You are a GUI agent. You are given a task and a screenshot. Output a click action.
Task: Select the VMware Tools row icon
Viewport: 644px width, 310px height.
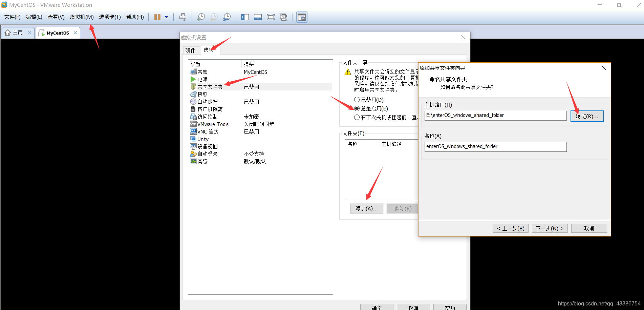(x=193, y=124)
